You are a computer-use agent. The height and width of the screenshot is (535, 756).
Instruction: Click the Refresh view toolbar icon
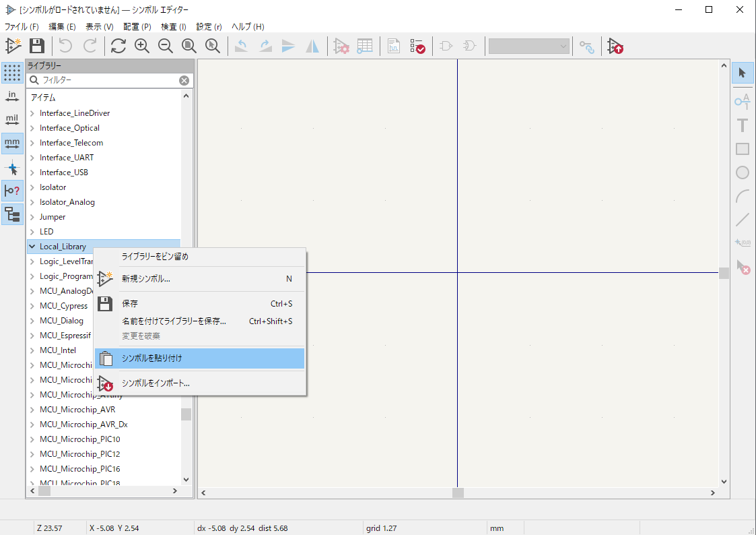[x=118, y=46]
